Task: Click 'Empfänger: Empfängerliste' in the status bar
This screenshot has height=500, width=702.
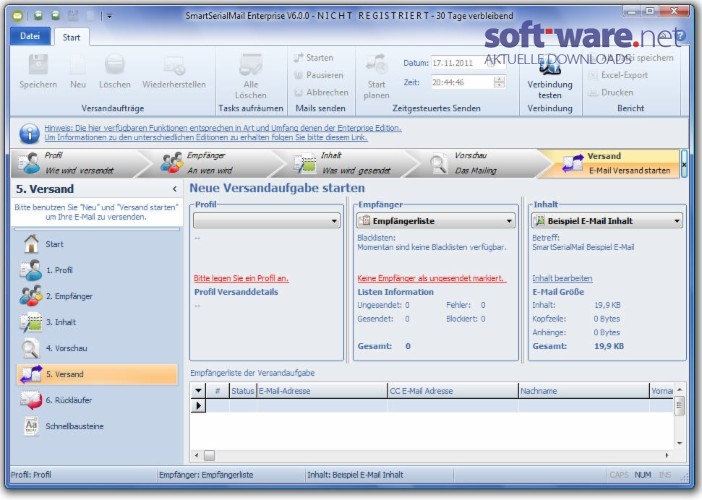Action: (x=206, y=474)
